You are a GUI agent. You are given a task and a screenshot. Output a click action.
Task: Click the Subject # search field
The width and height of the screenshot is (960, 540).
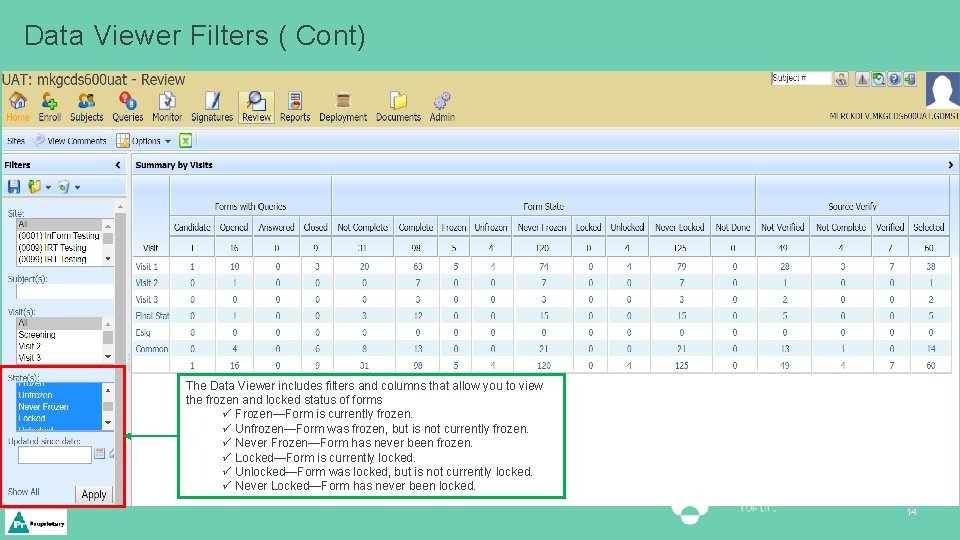point(801,78)
